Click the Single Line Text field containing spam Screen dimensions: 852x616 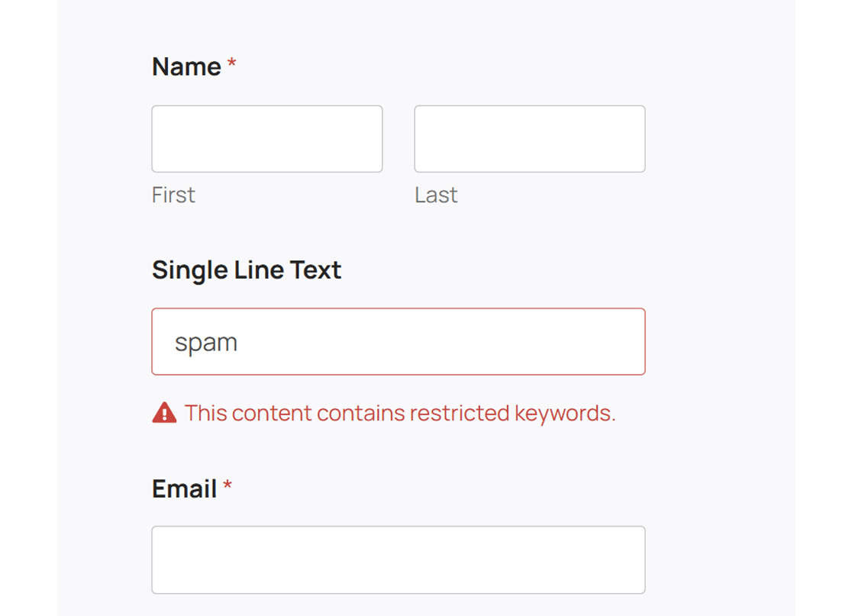click(x=398, y=341)
